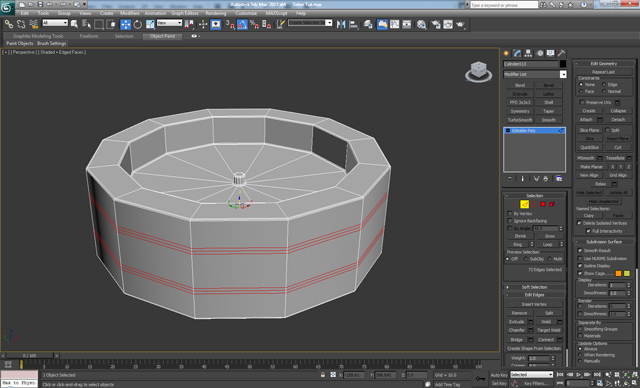Choose the Select and Scale tool
The image size is (640, 388).
point(150,24)
